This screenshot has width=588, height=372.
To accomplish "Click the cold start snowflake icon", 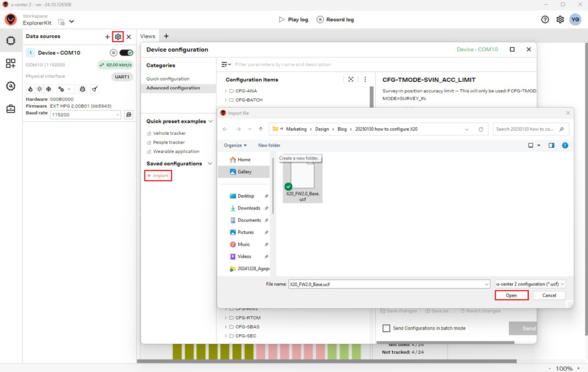I will [x=49, y=89].
